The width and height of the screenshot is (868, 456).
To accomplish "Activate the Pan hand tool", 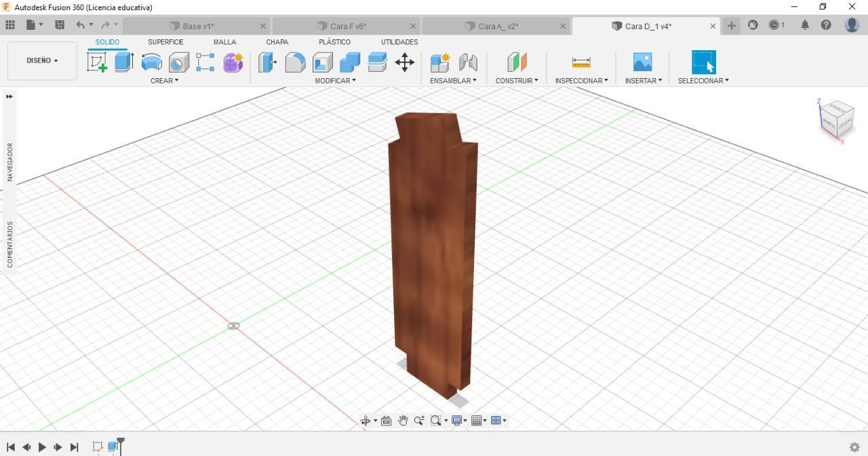I will click(x=403, y=421).
